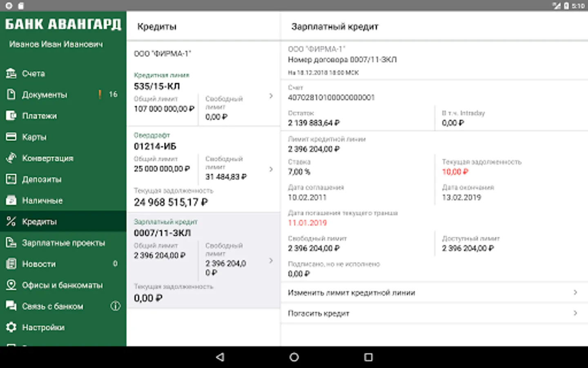Open Зарплатные проекты menu item
588x368 pixels.
(x=63, y=242)
